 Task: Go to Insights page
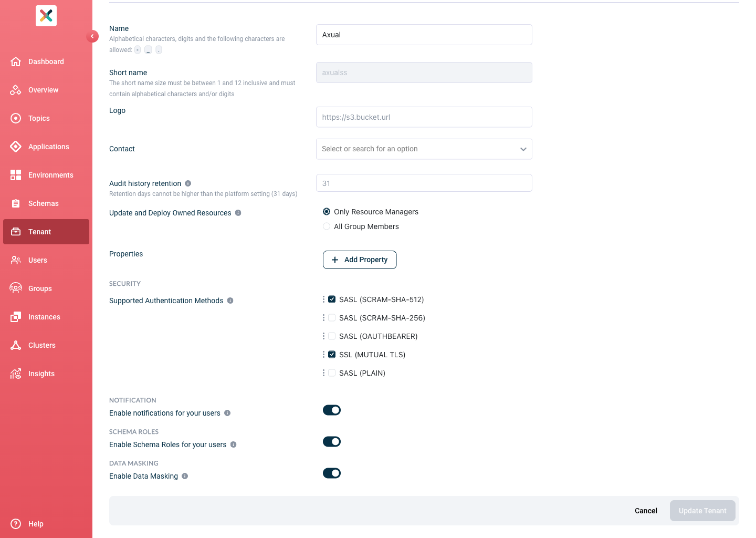46,374
